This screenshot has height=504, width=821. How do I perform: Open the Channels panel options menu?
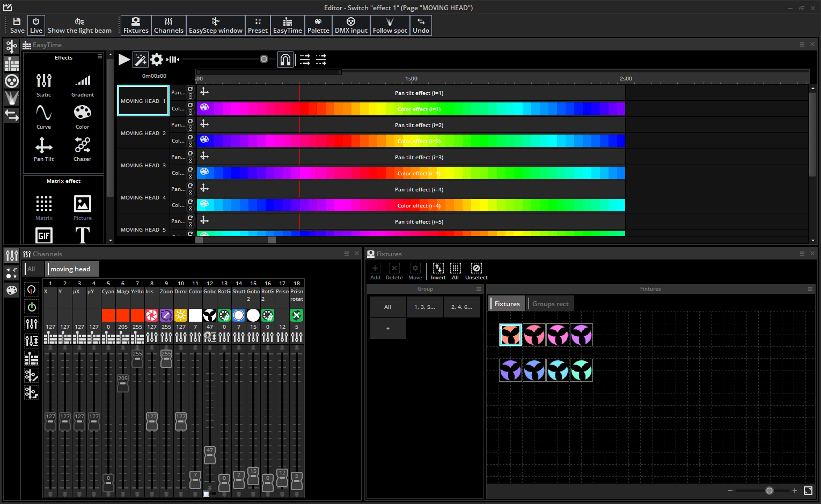347,254
